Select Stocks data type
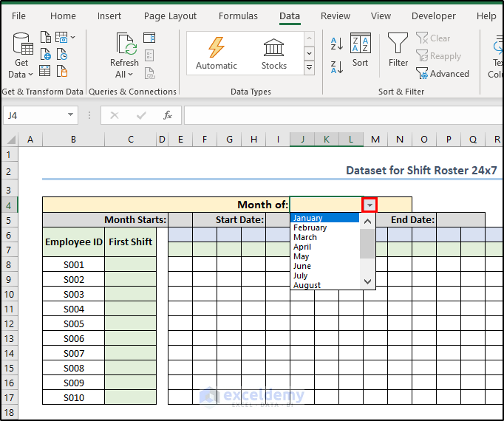 273,53
